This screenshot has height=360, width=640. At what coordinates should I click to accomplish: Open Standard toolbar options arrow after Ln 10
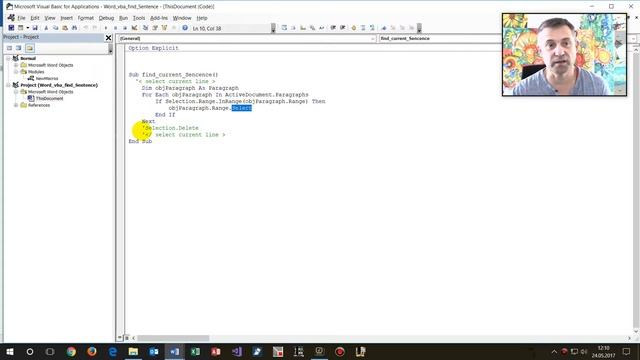pos(273,28)
